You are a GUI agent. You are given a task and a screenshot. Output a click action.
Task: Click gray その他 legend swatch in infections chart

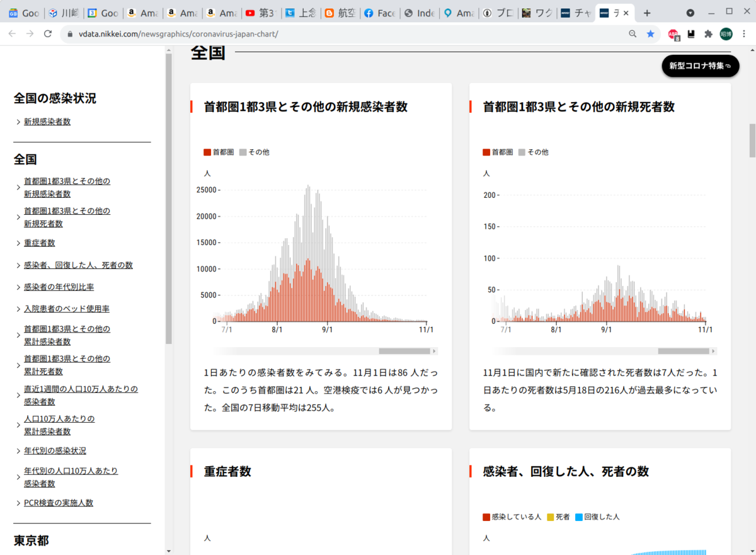point(243,152)
